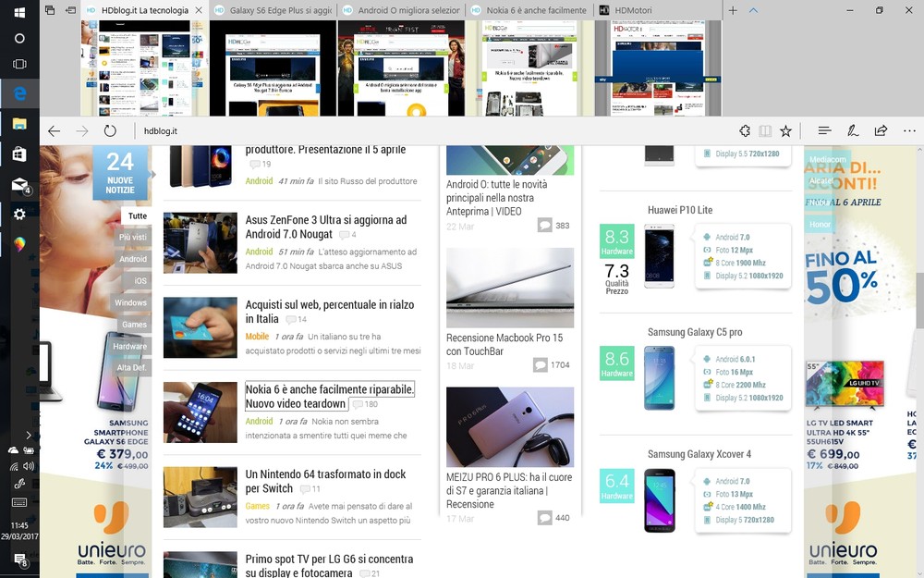
Task: Show tabs set aside icon
Action: (50, 10)
